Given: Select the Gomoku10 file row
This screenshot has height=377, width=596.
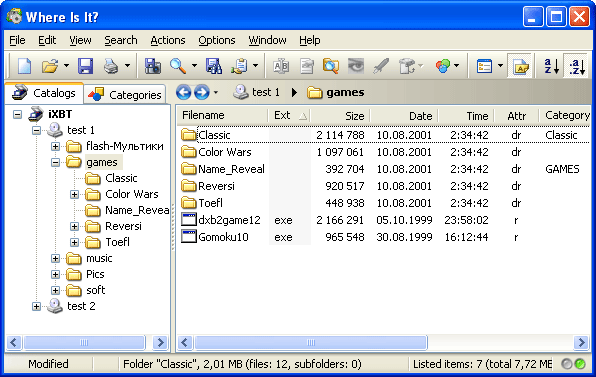Looking at the screenshot, I should point(384,237).
